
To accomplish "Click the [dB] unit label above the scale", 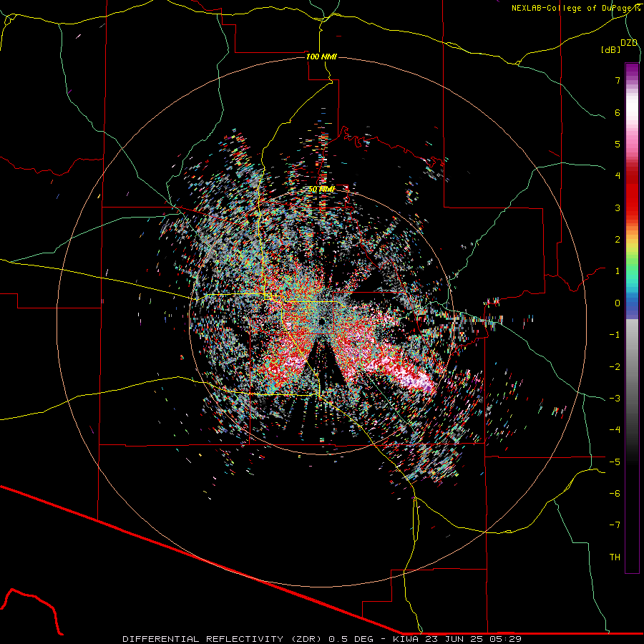I will [x=610, y=49].
